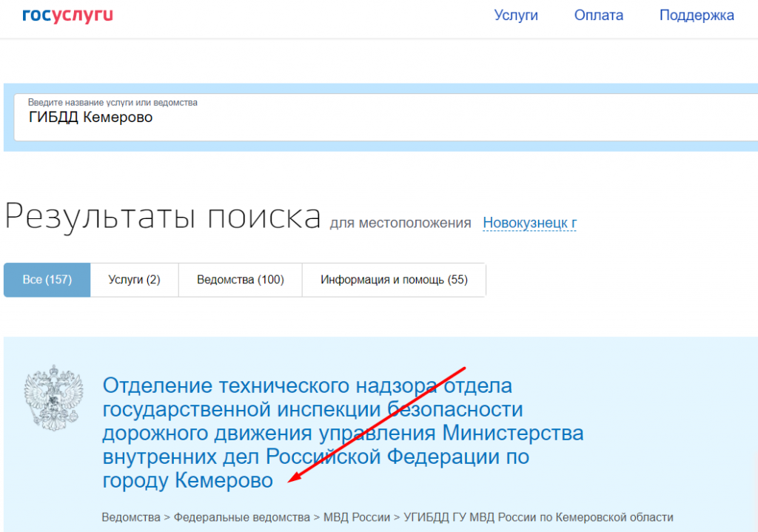Switch to the Ведомства (100) tab
This screenshot has width=758, height=532.
(x=241, y=280)
